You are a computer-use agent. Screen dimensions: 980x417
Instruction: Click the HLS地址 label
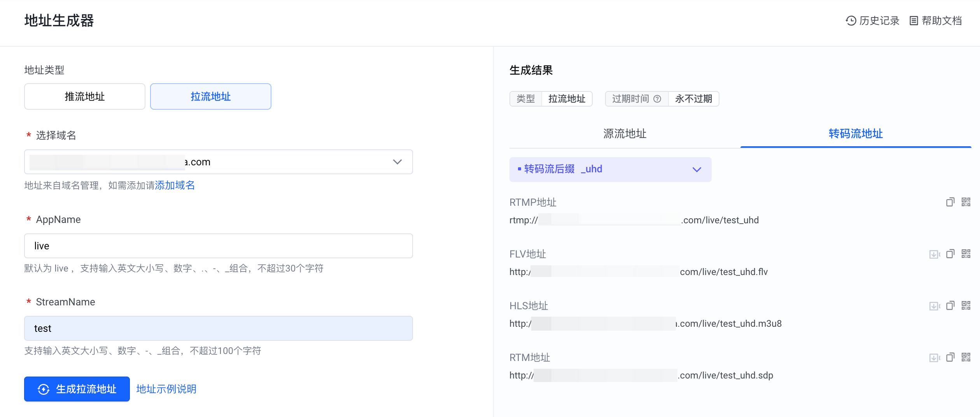[x=529, y=306]
